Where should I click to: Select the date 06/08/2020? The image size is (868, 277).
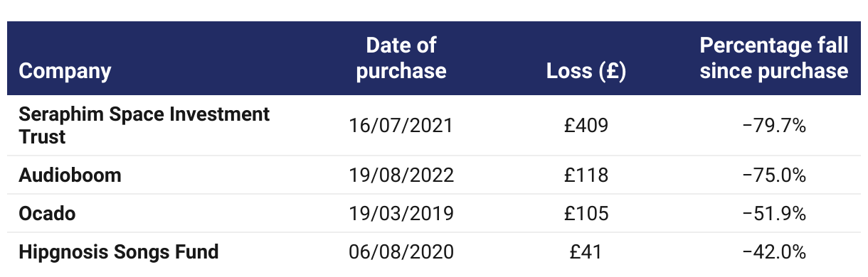click(x=401, y=251)
